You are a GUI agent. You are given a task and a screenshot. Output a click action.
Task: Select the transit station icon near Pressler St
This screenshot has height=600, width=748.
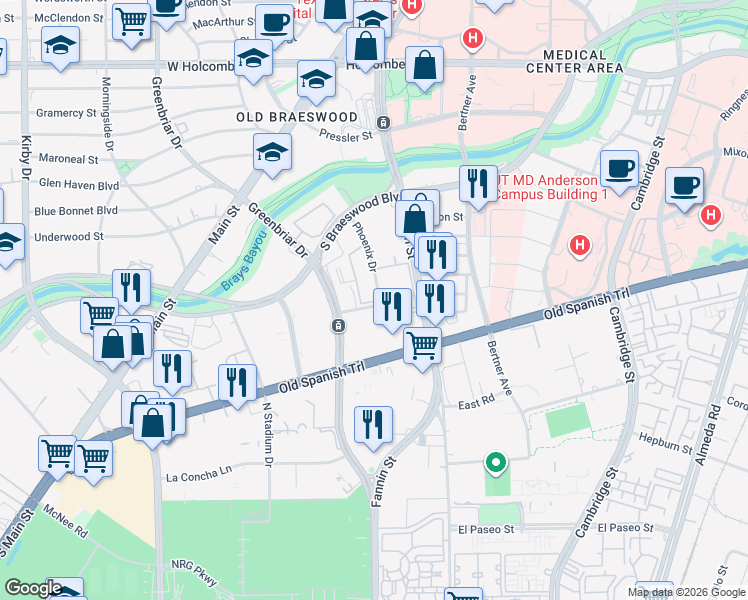[x=383, y=123]
